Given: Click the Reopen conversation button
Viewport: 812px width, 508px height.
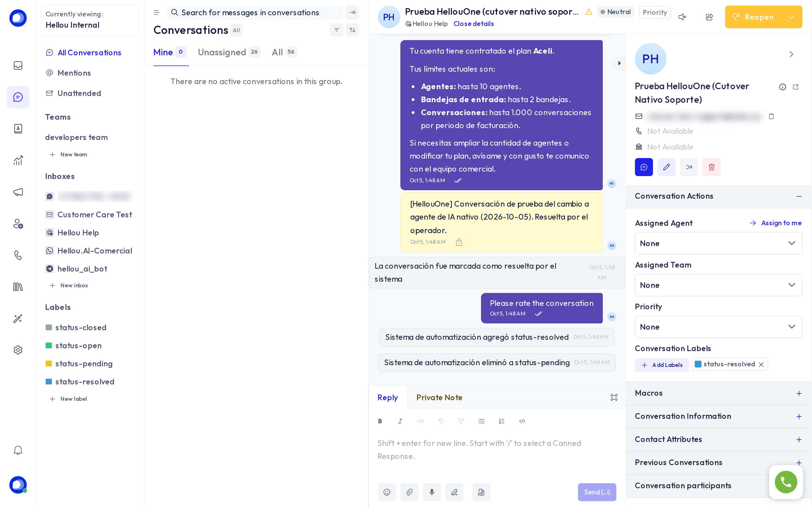Looking at the screenshot, I should [x=753, y=17].
